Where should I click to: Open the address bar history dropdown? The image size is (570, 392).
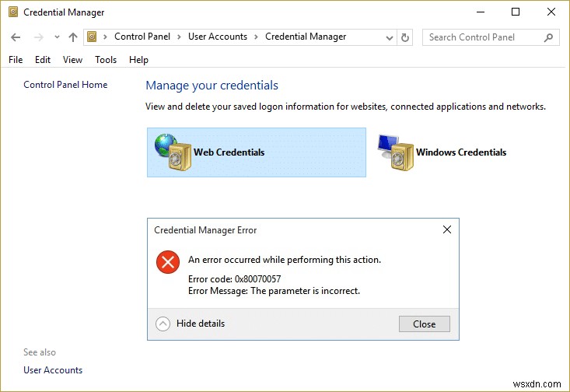point(389,37)
